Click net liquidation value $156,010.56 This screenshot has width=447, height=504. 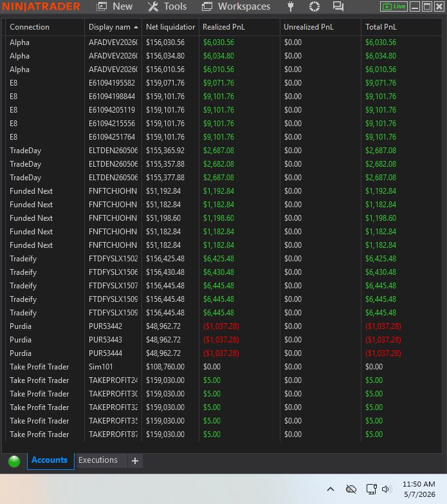point(165,70)
